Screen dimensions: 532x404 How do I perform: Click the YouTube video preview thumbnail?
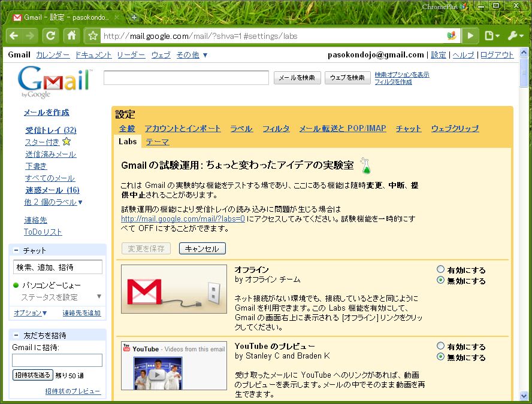[158, 373]
